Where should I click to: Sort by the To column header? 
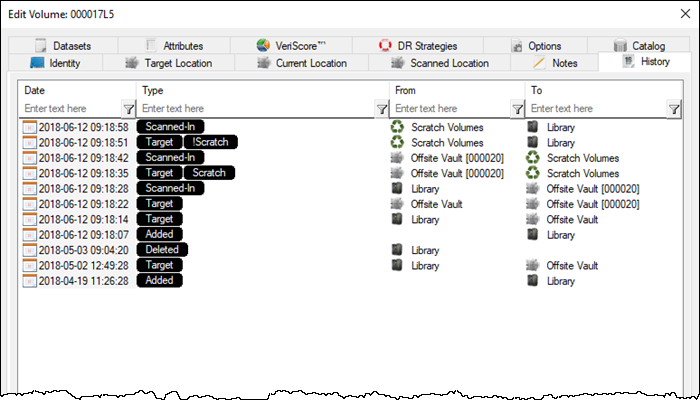[604, 90]
